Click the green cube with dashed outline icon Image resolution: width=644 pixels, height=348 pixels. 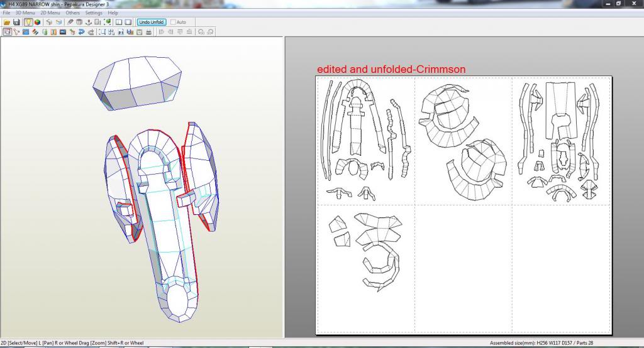click(x=108, y=22)
